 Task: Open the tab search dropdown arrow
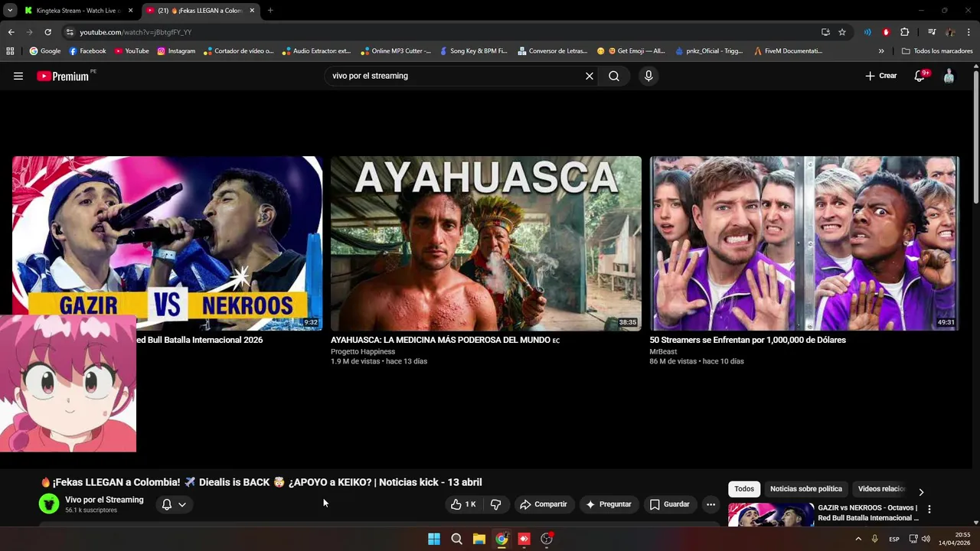pos(10,10)
